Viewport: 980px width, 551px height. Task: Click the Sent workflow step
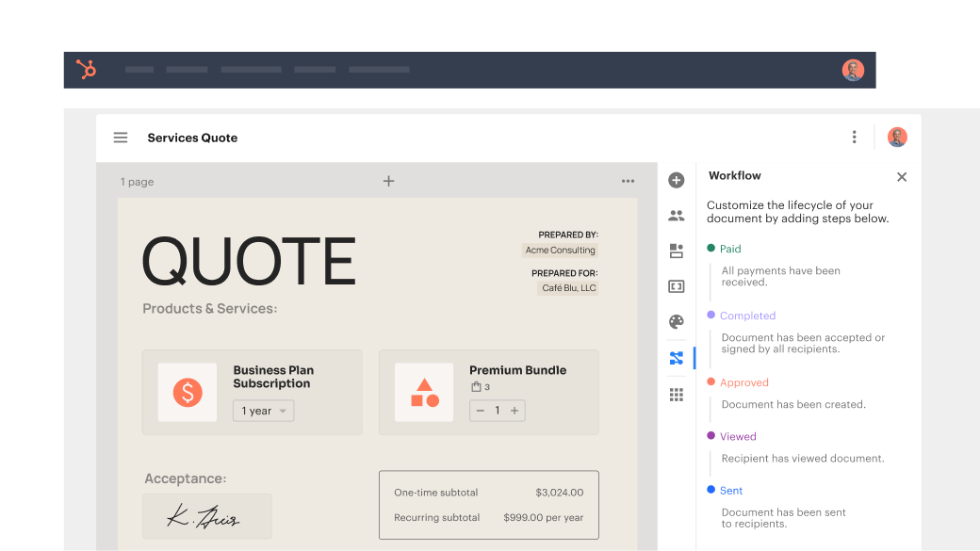coord(731,490)
